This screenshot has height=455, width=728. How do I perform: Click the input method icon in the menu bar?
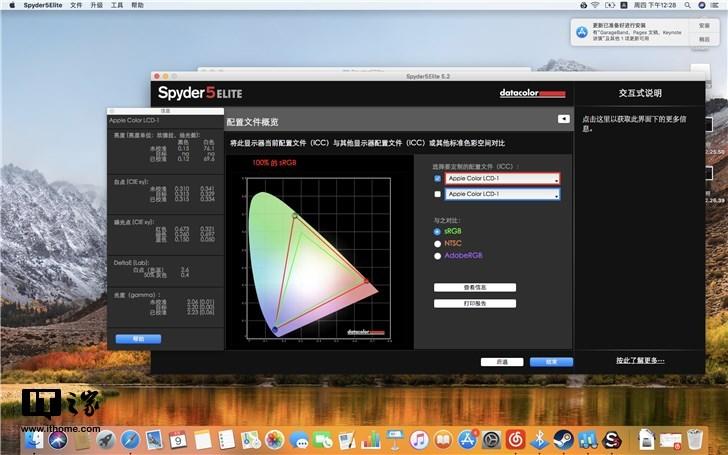(624, 5)
